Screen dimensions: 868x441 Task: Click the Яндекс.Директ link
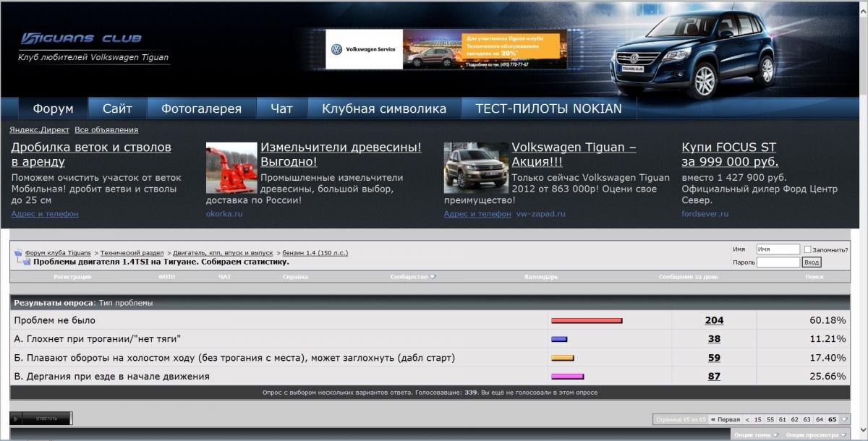tap(39, 129)
